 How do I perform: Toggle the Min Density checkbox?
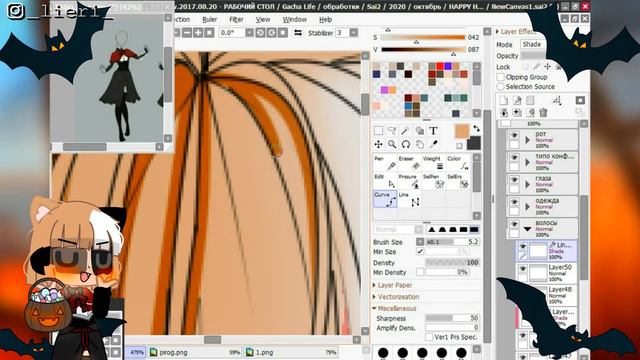tap(420, 272)
